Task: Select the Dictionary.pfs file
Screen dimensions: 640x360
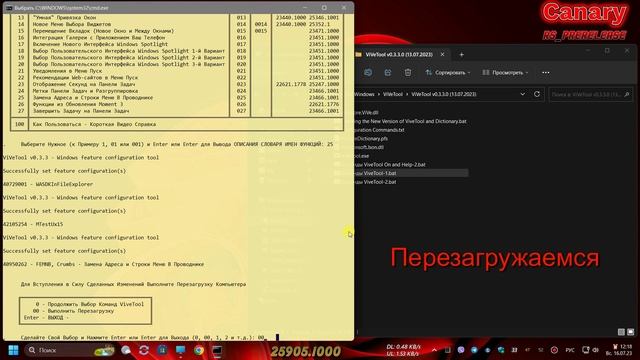Action: (x=371, y=138)
